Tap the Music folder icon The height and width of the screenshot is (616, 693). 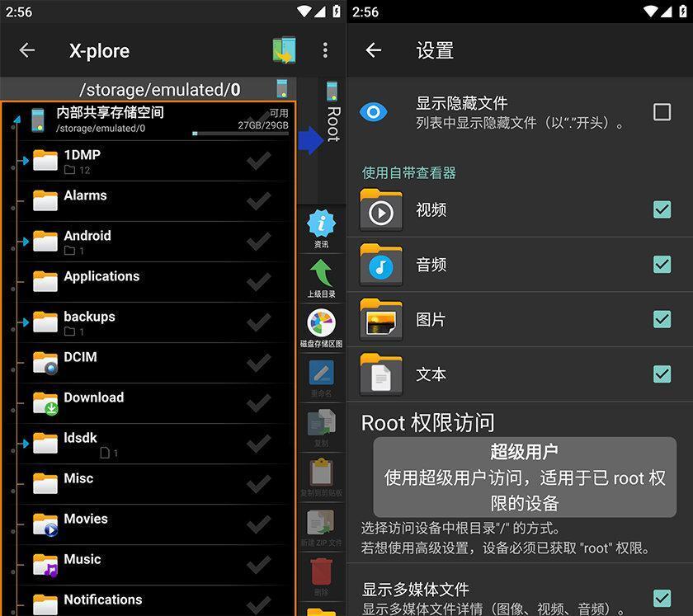click(45, 565)
